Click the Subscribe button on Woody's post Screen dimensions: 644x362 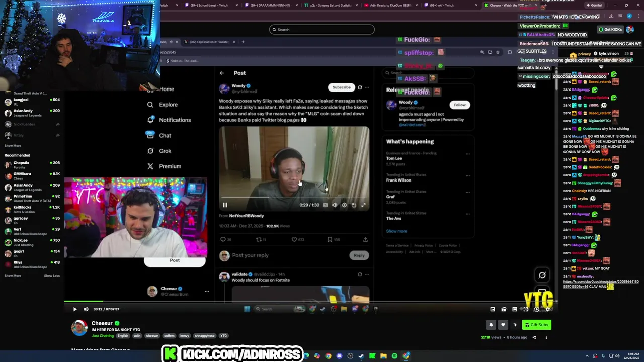[x=341, y=87]
